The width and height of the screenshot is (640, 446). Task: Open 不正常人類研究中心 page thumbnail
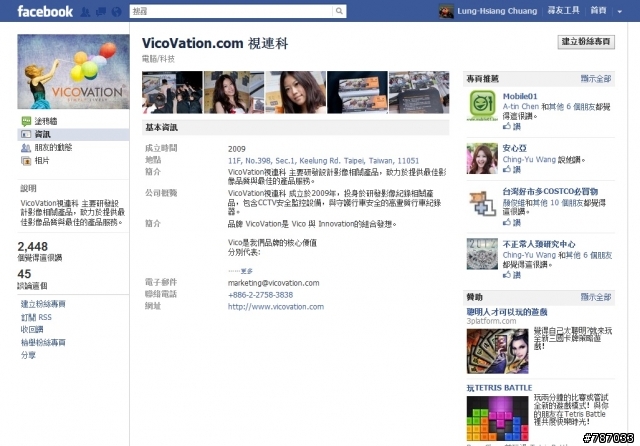pyautogui.click(x=482, y=254)
